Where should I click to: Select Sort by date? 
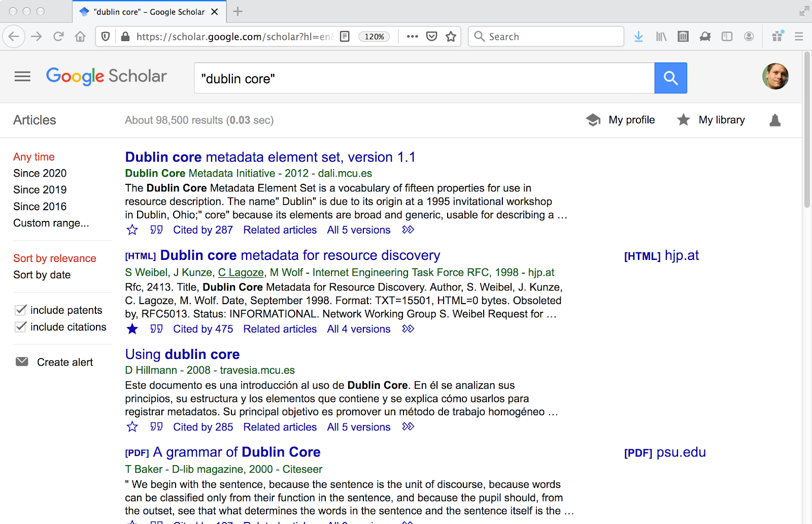pyautogui.click(x=42, y=275)
